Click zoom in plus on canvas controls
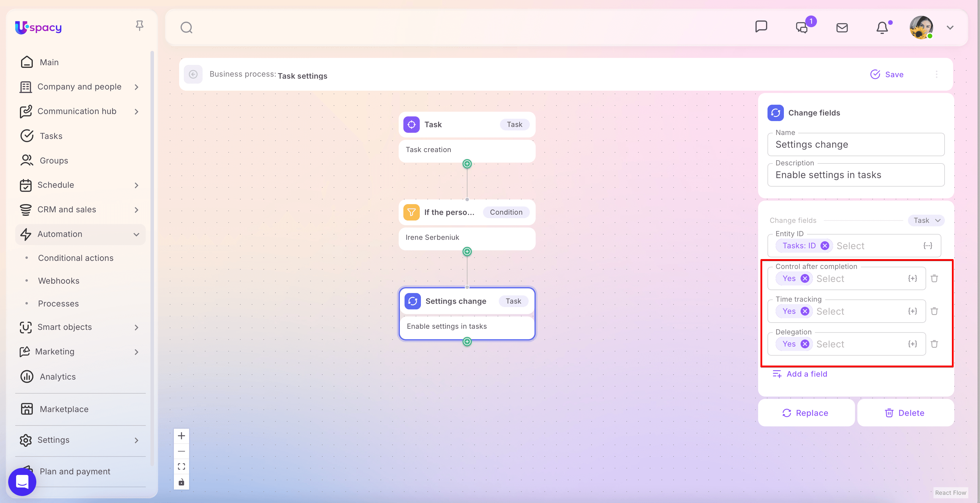The height and width of the screenshot is (503, 980). click(x=181, y=436)
